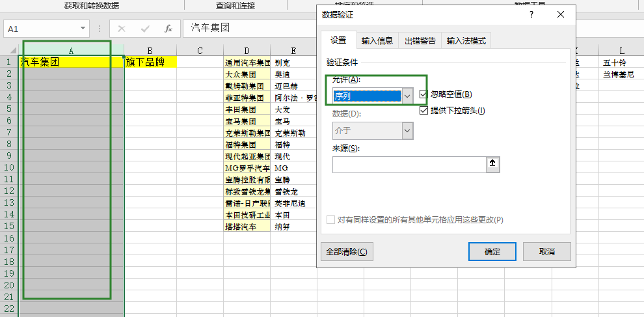Click cell A1 汽车集团
The width and height of the screenshot is (644, 317).
tap(72, 62)
